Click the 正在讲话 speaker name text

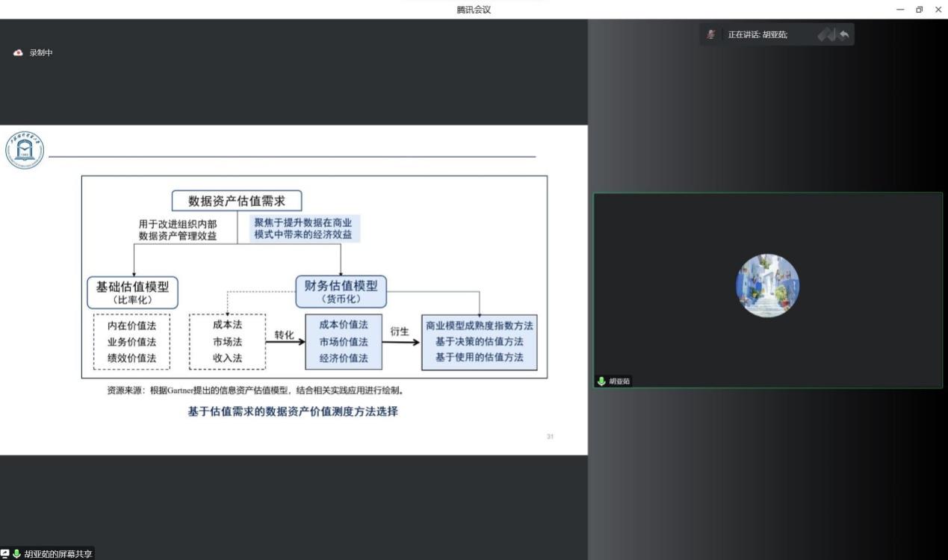coord(758,35)
